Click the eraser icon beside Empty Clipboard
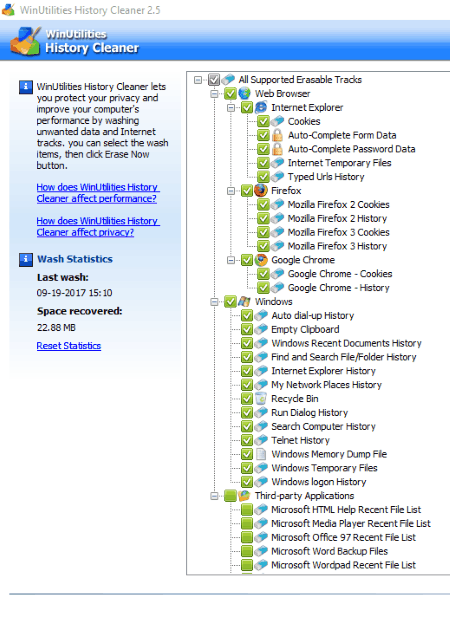450x631 pixels. (261, 329)
